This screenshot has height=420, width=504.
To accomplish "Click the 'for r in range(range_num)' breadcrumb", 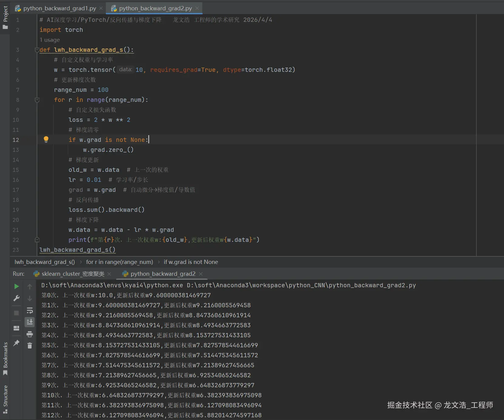I will [x=119, y=262].
